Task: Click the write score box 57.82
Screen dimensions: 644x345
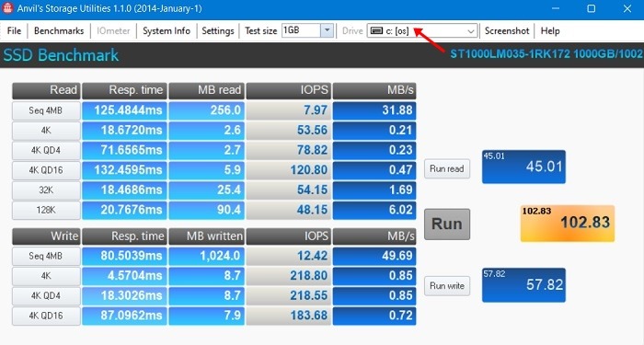Action: [523, 285]
